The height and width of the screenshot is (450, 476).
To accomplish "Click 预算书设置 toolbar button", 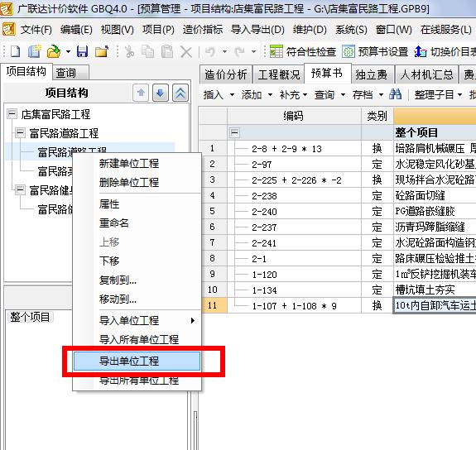I will 375,51.
